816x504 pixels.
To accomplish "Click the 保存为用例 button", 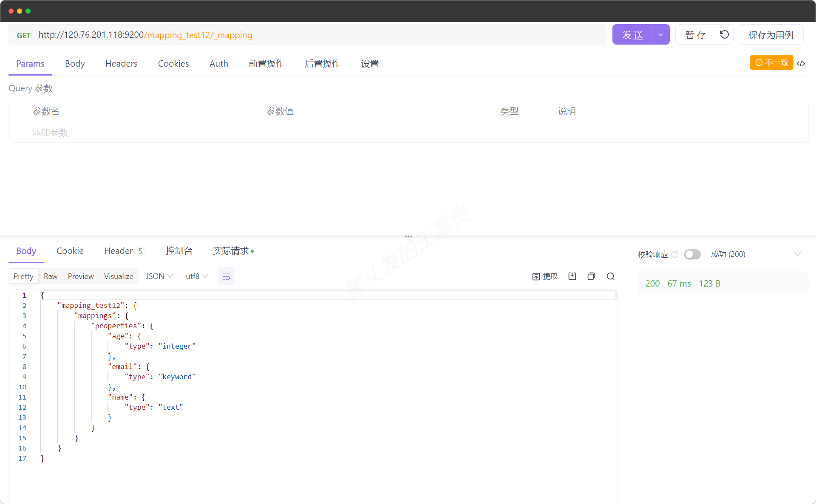I will (771, 35).
